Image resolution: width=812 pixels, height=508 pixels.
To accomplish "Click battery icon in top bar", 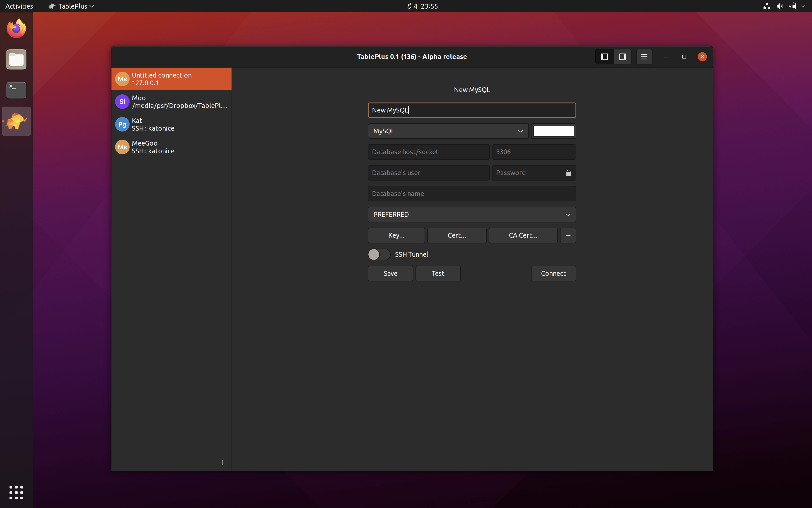I will point(793,6).
